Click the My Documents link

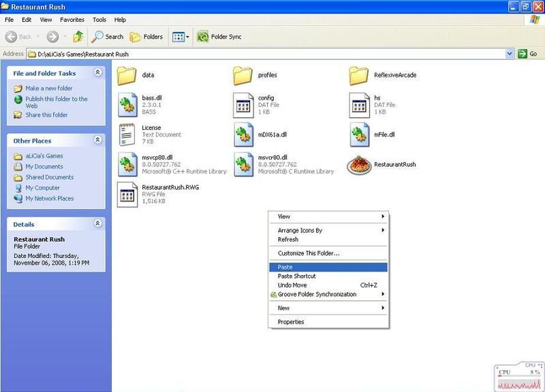(x=44, y=167)
